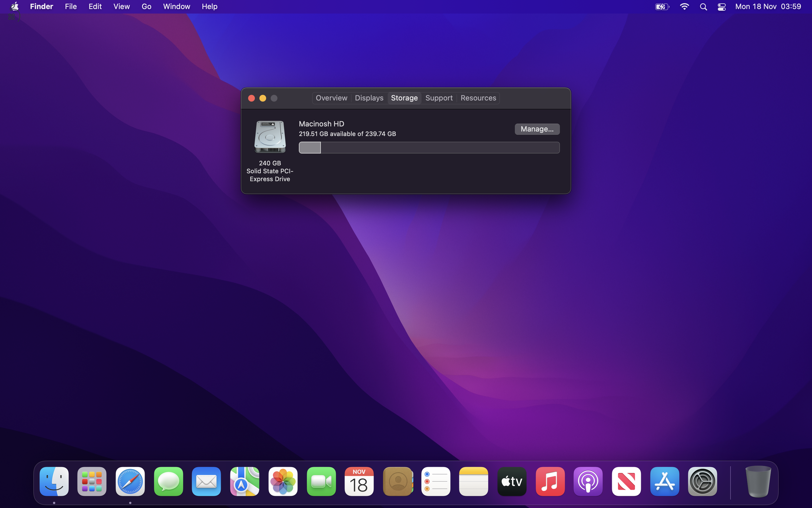
Task: Launch Apple TV from Dock
Action: point(512,481)
